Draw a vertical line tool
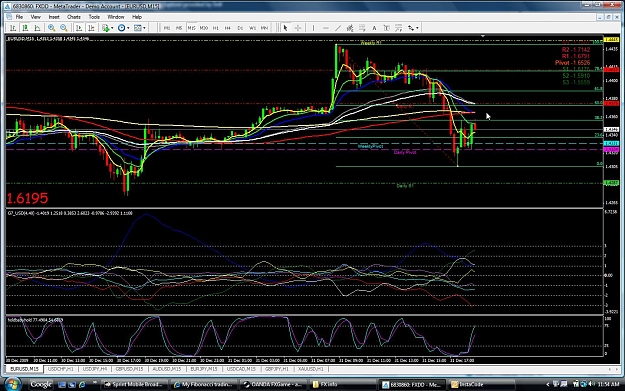 (313, 28)
